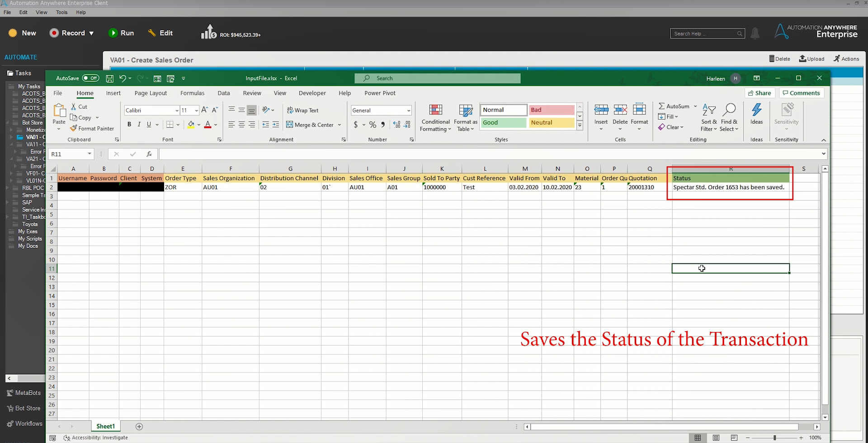Open the MetaBots section
This screenshot has width=868, height=443.
point(24,393)
